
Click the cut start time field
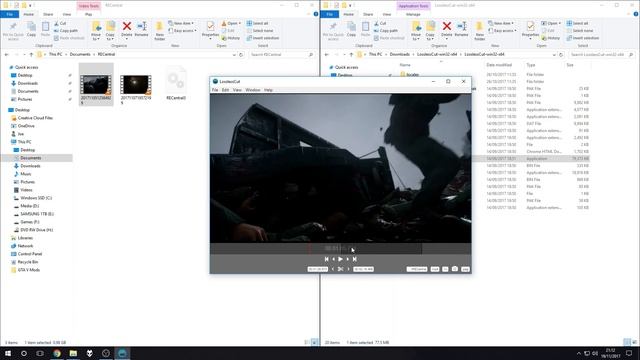(318, 269)
